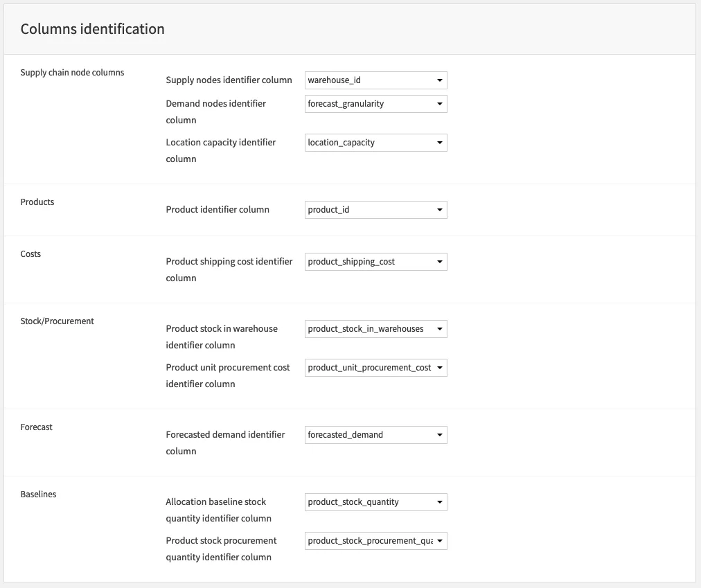
Task: Click the Costs section label
Action: coord(30,254)
